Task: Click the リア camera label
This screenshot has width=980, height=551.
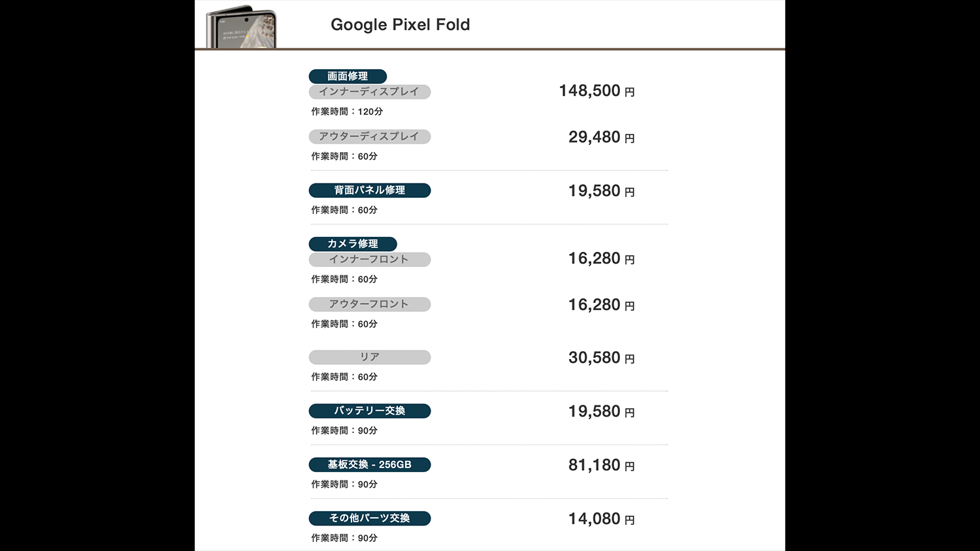Action: pos(369,357)
